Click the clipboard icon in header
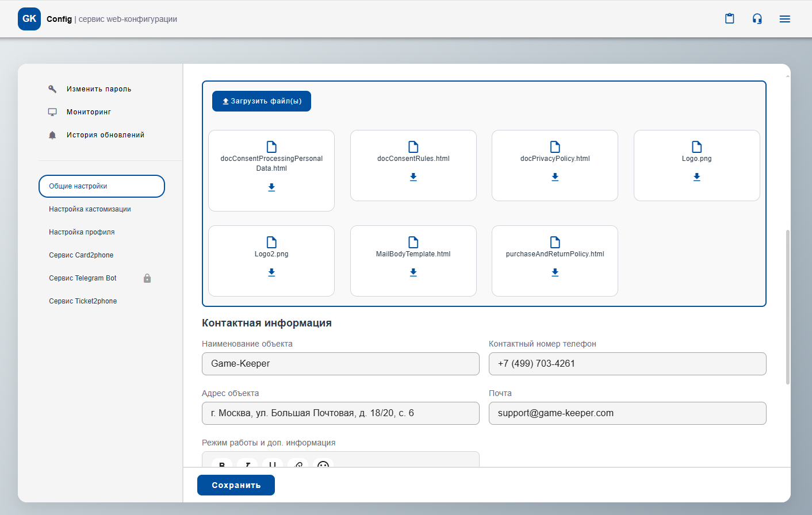Screen dimensions: 812x515 [x=729, y=18]
